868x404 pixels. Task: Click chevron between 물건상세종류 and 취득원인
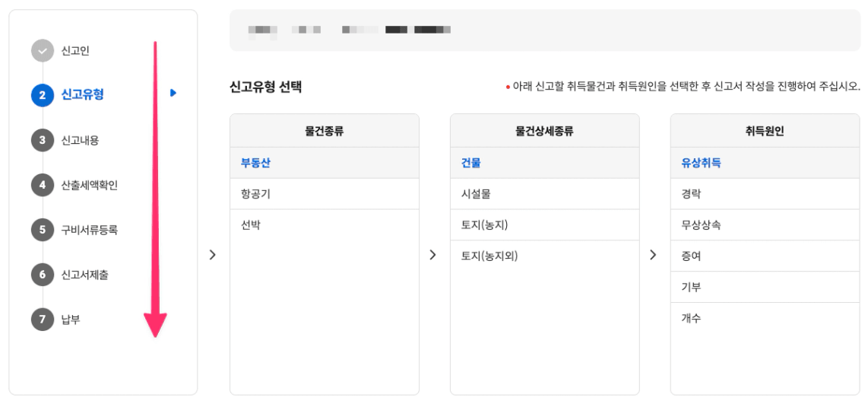pyautogui.click(x=653, y=255)
